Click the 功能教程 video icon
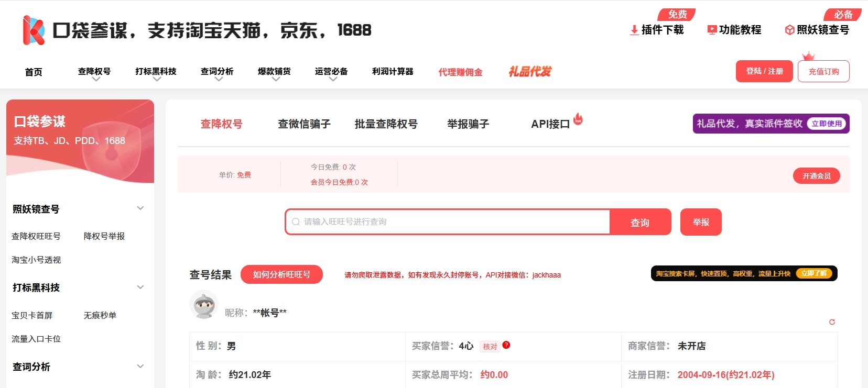 (712, 30)
